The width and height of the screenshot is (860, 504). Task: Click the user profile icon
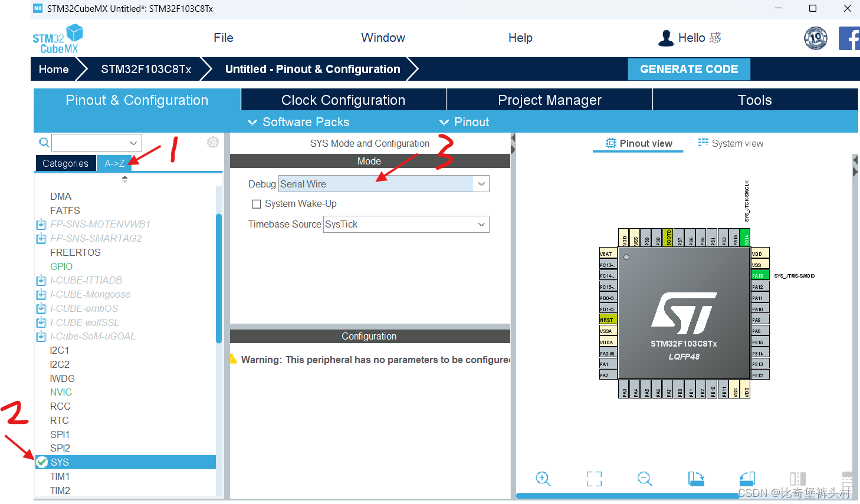point(666,38)
